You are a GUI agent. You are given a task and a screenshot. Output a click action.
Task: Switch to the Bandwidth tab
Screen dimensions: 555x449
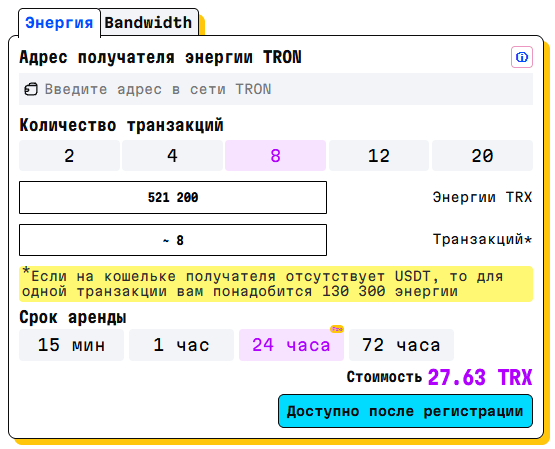click(x=148, y=23)
